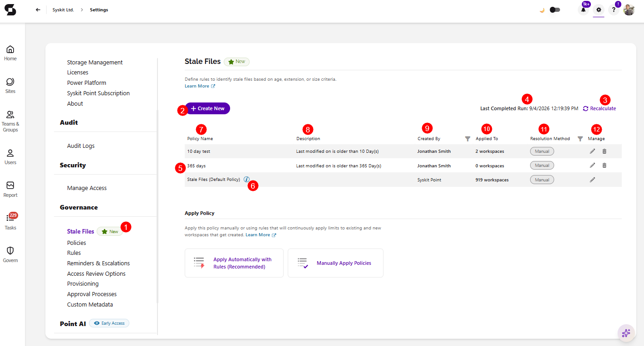Go back using the arrow icon

(x=38, y=10)
